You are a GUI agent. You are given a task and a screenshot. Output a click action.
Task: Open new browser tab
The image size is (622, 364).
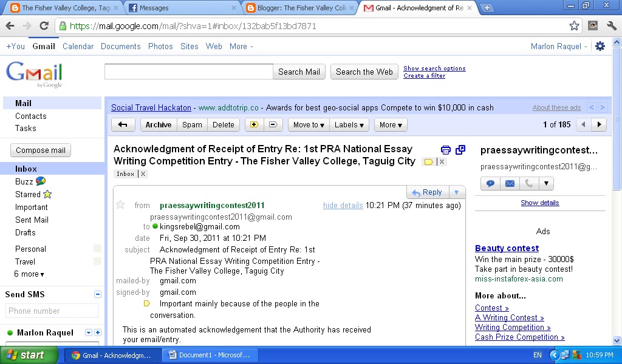[x=487, y=8]
